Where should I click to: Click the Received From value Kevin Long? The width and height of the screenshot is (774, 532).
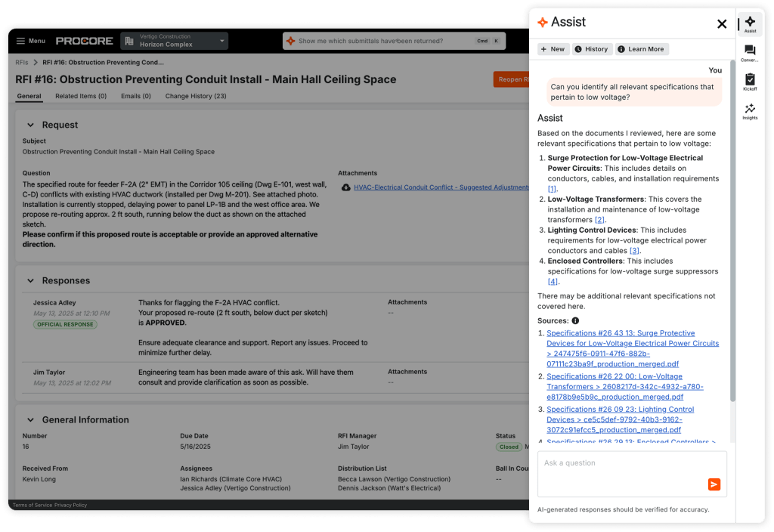tap(39, 479)
